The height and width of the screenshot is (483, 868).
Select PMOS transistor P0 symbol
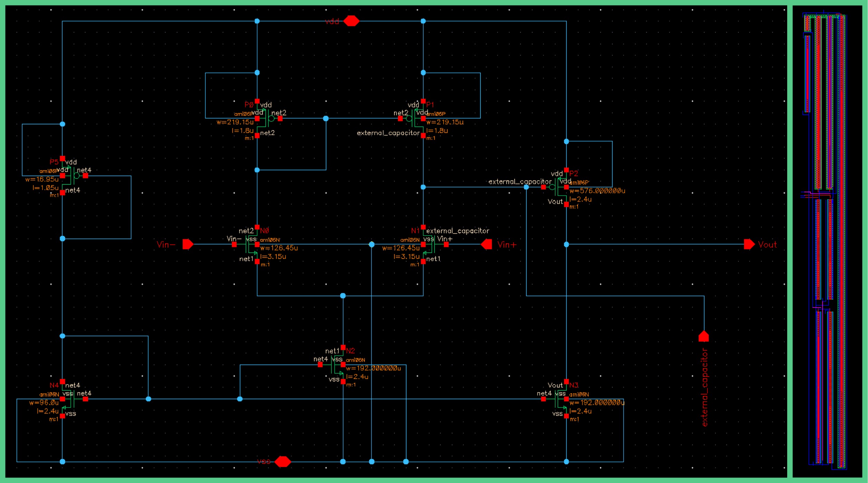(x=268, y=118)
